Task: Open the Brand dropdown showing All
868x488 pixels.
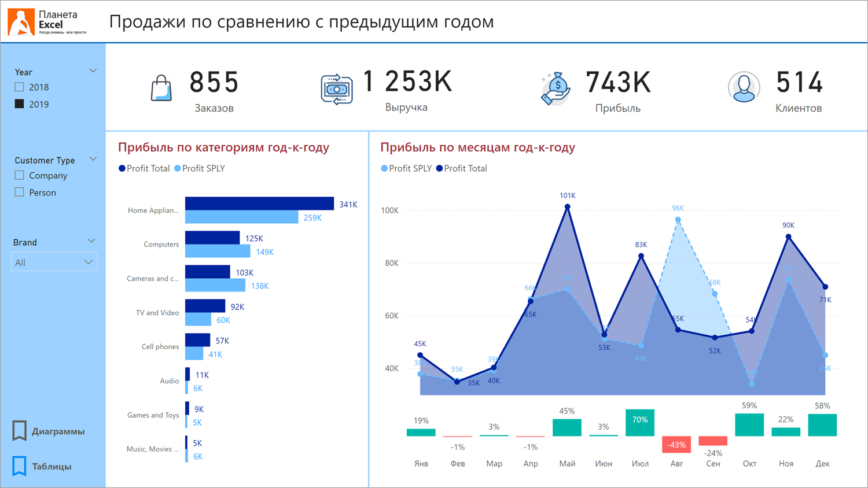Action: click(54, 262)
